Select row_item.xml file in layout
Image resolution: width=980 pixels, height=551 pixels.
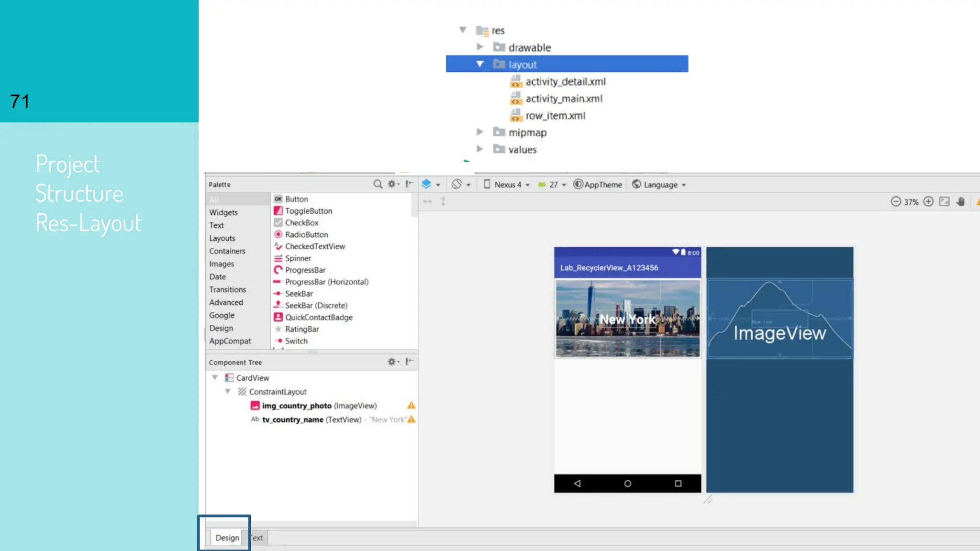point(555,116)
